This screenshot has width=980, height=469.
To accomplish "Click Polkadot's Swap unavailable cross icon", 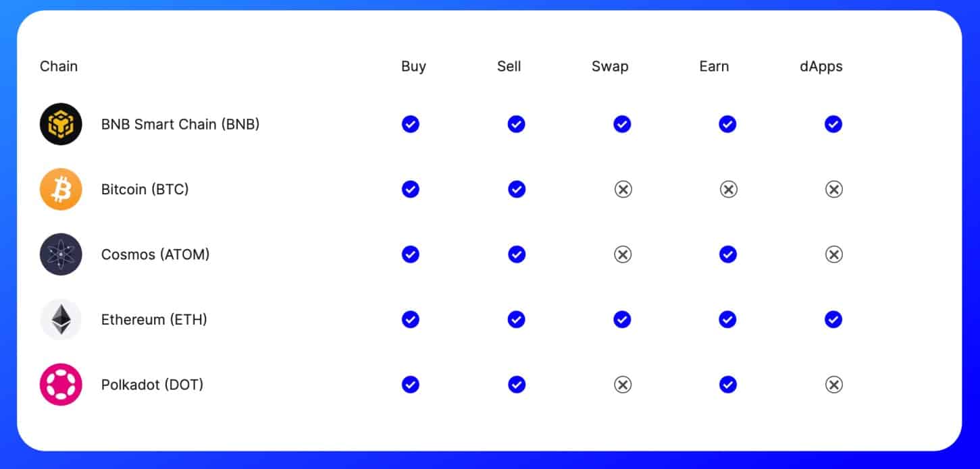I will click(623, 385).
